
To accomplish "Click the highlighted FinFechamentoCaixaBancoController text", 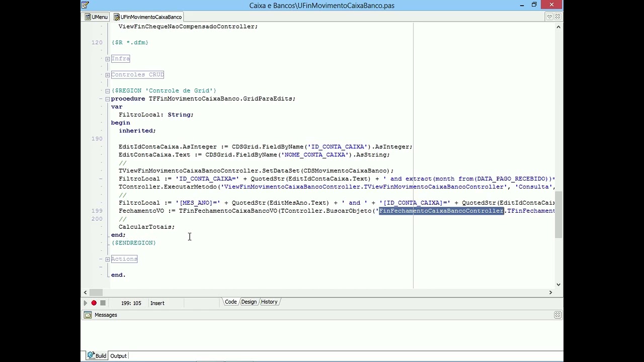I will pyautogui.click(x=441, y=211).
